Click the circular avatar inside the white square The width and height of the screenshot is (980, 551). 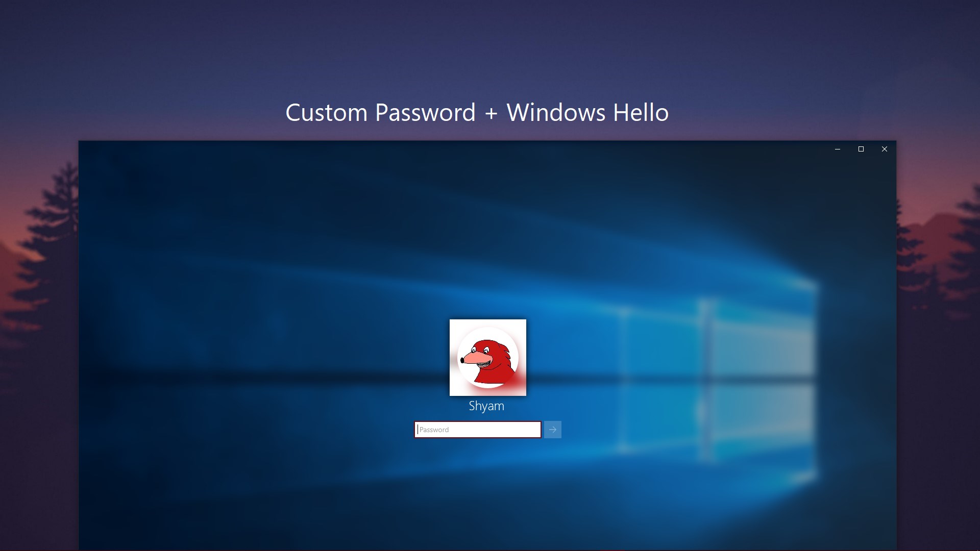[x=487, y=357]
